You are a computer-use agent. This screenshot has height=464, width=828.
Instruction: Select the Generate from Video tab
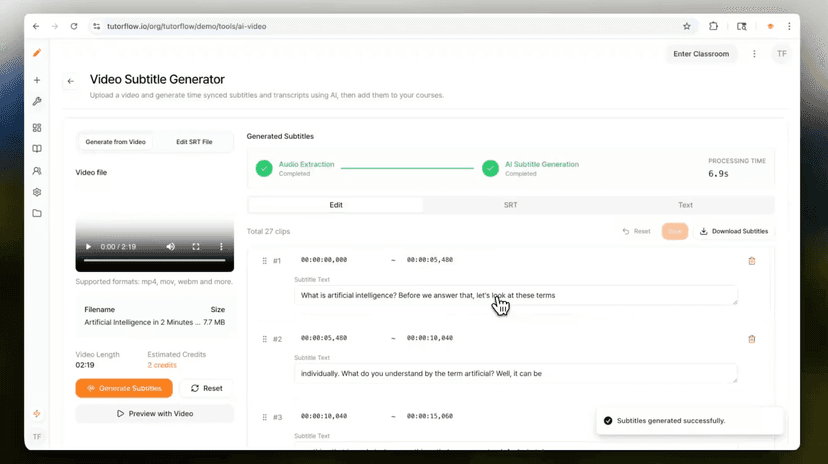(116, 142)
